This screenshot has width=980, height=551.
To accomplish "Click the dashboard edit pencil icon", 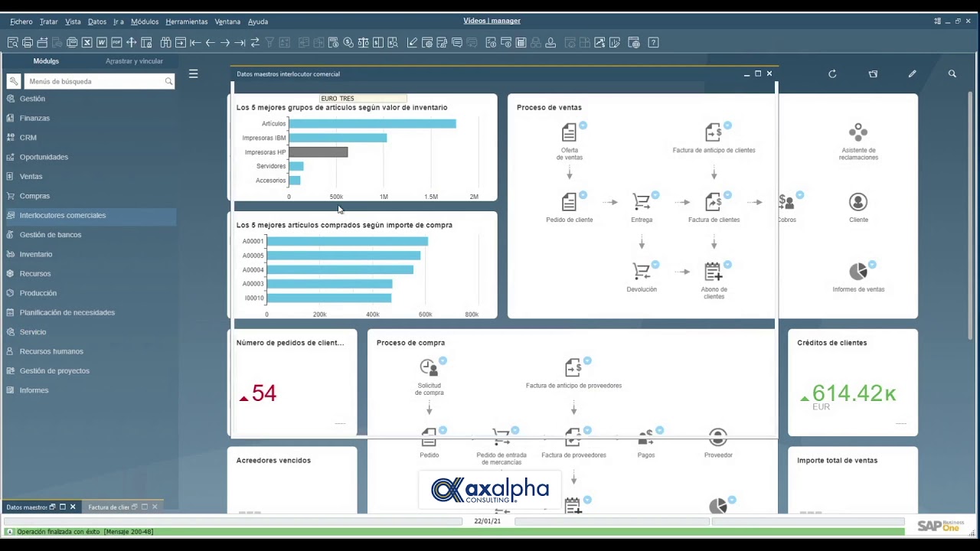I will (x=912, y=74).
